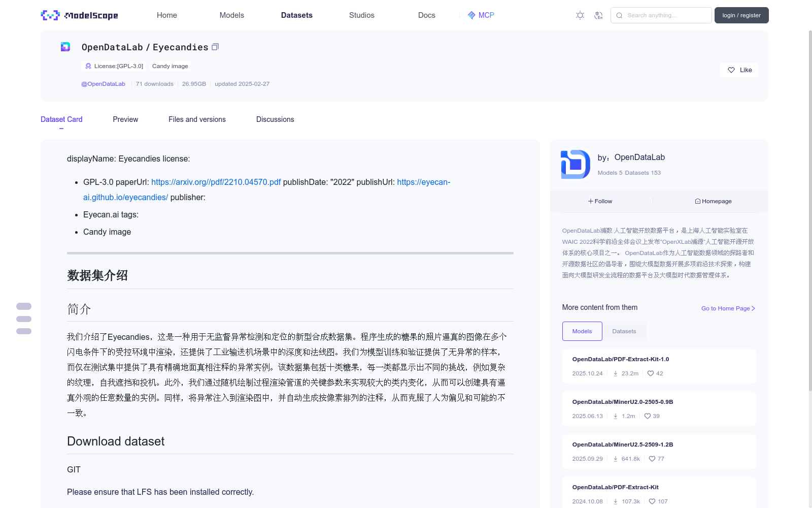Click the License badge icon

point(88,66)
